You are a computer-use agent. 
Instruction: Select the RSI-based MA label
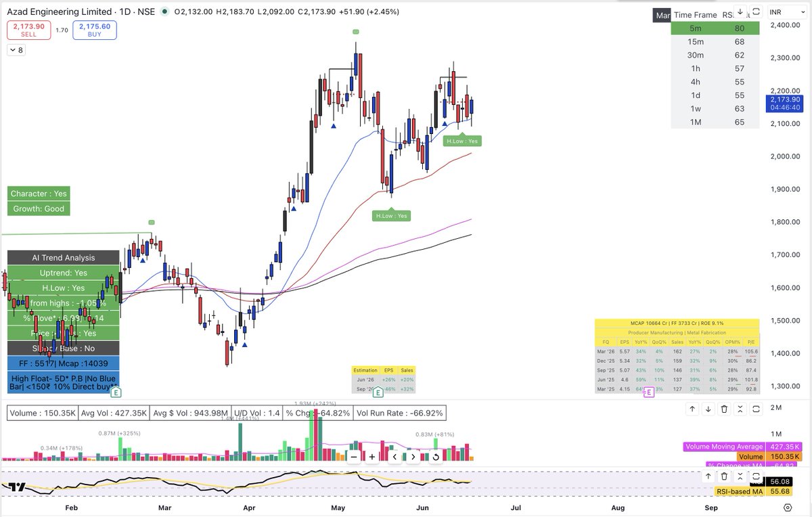[740, 491]
